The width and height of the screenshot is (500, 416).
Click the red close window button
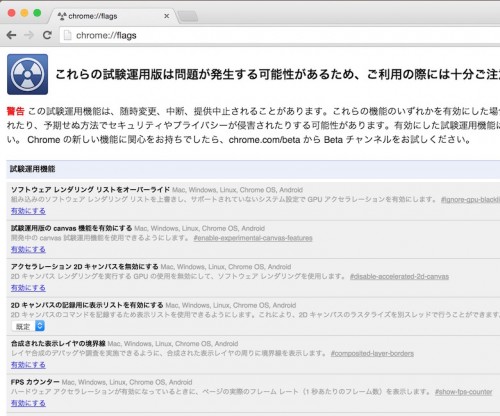coord(12,13)
